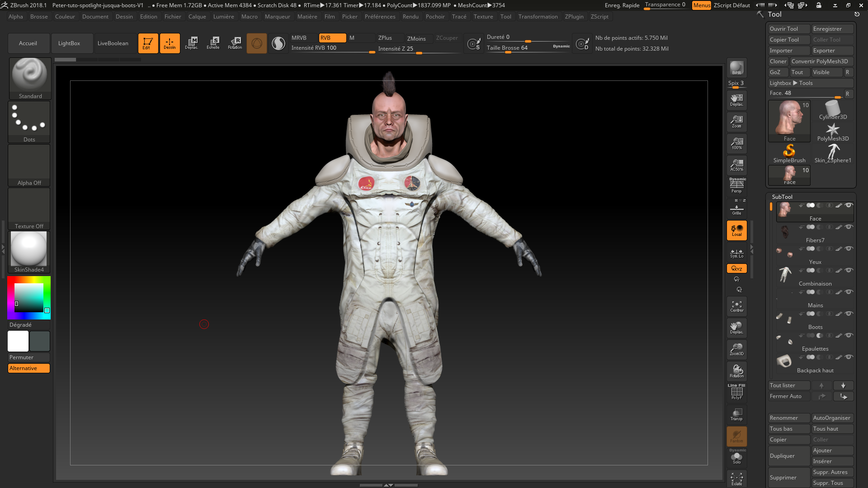Toggle visibility of Boots subtool
Viewport: 868px width, 488px height.
point(849,314)
